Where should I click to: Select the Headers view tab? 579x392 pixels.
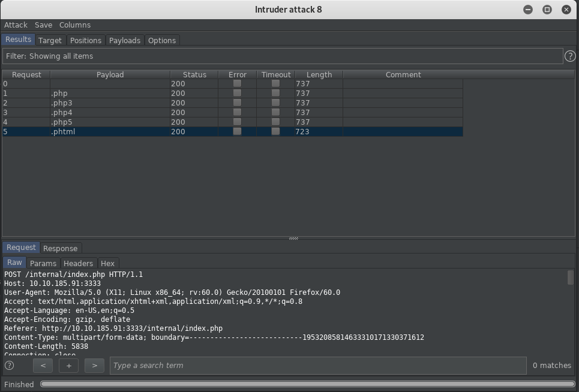(78, 263)
